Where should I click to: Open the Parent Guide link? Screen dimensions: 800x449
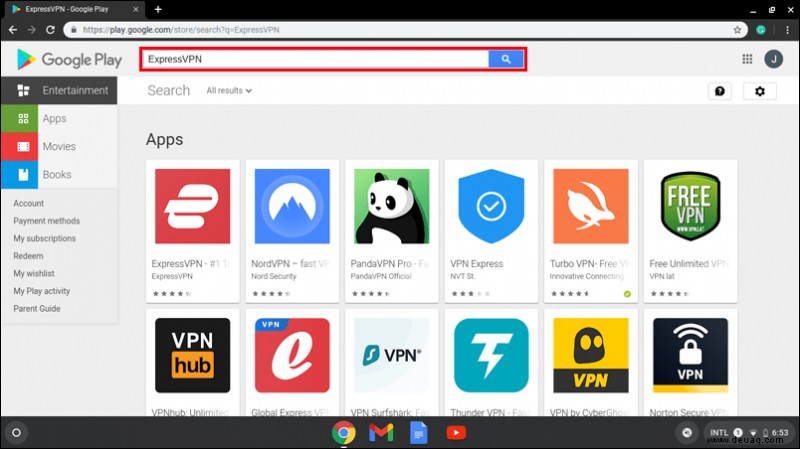tap(37, 309)
